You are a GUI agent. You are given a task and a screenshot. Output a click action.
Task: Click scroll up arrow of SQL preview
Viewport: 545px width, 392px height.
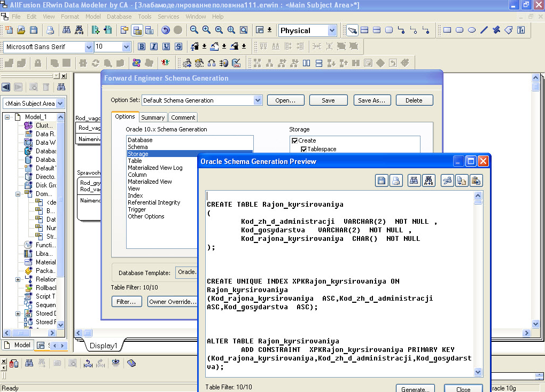pos(478,195)
